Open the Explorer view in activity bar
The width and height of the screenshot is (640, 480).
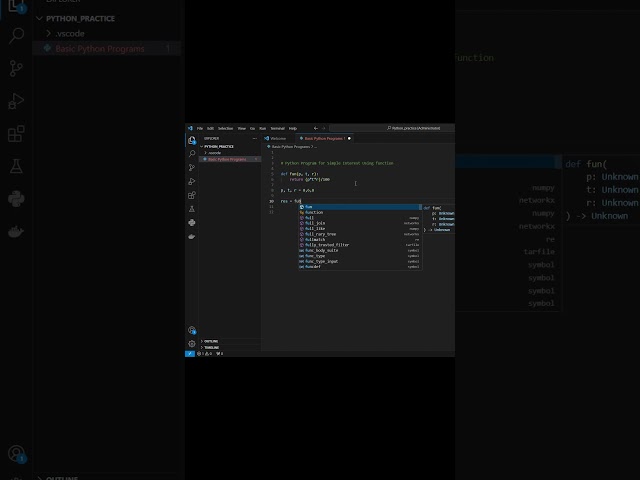(192, 140)
